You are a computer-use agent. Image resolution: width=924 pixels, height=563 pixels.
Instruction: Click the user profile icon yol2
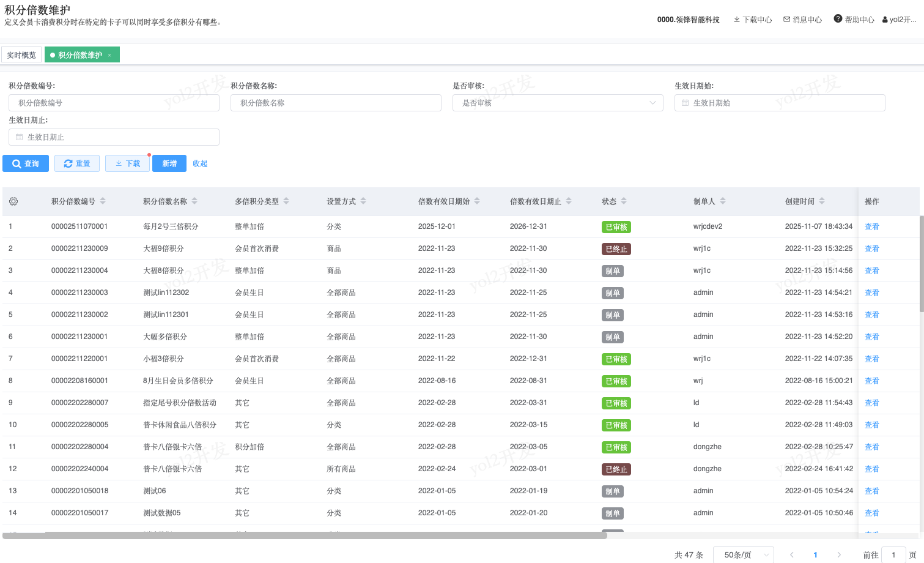(x=885, y=20)
